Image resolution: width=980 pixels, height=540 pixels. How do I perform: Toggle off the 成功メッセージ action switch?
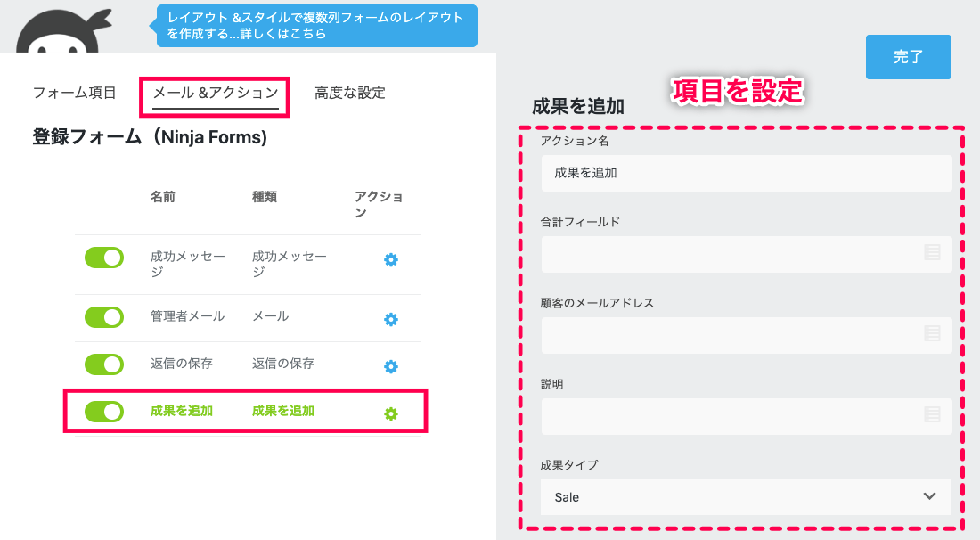point(104,258)
